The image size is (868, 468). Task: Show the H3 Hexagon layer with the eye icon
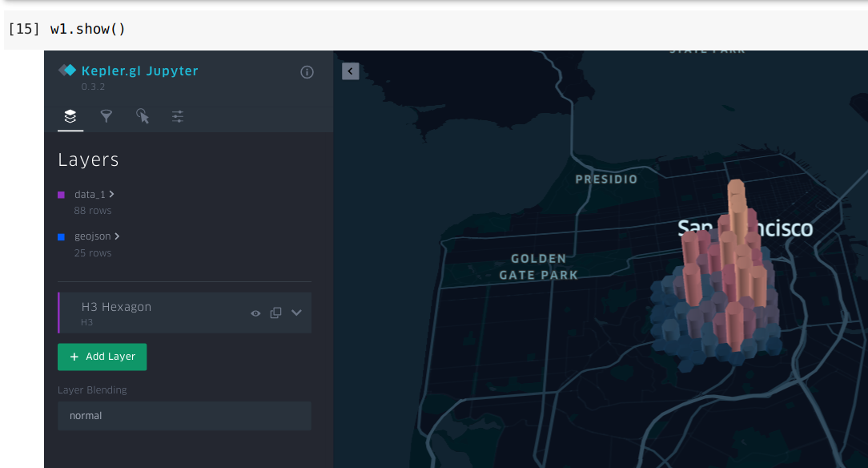point(255,313)
